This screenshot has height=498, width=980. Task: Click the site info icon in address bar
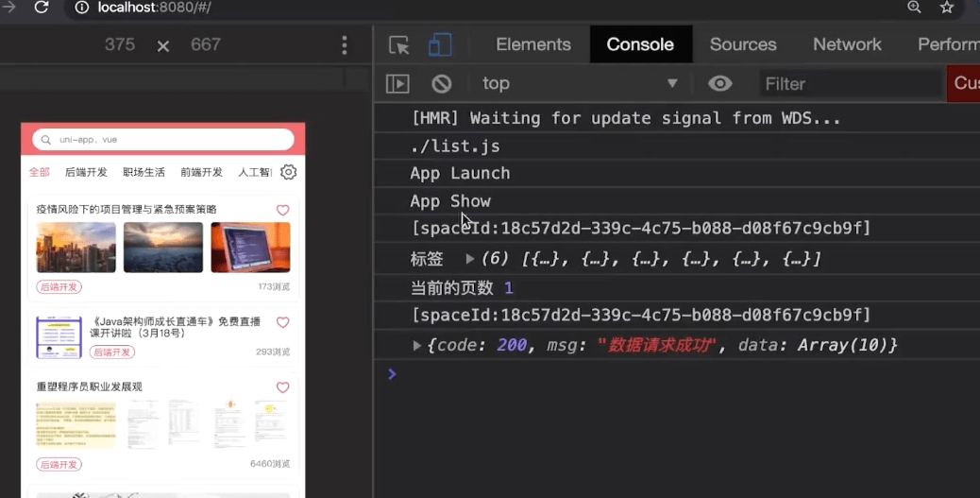(82, 8)
